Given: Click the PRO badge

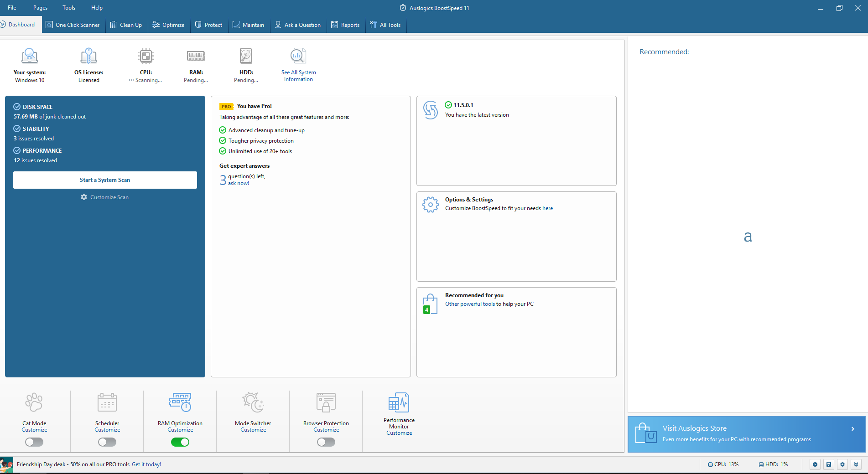Looking at the screenshot, I should (226, 106).
